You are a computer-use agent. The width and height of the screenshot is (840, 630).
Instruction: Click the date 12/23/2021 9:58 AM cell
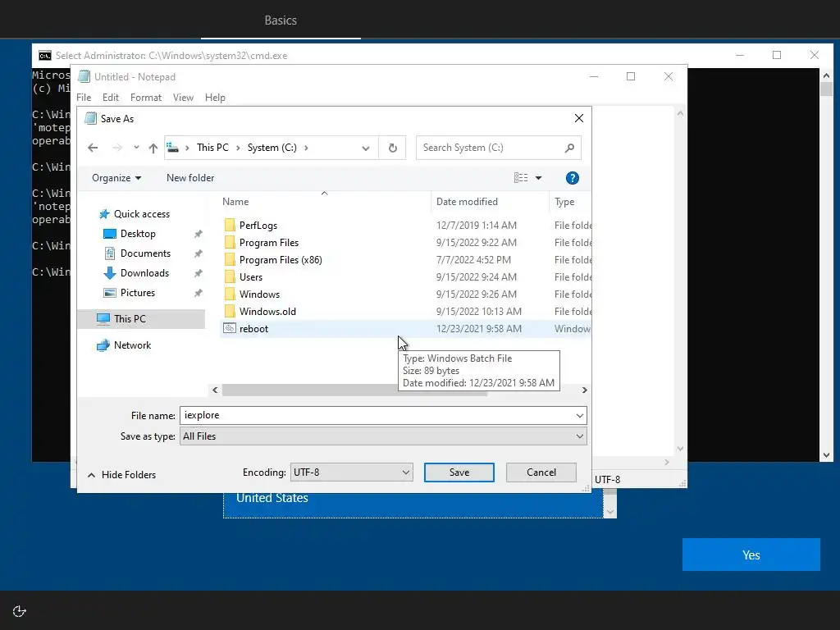coord(479,329)
